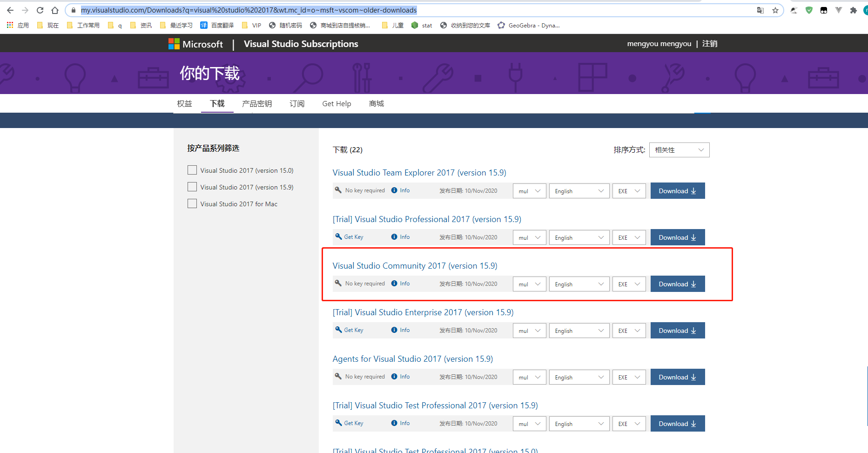This screenshot has width=868, height=453.
Task: Click the Info icon for Team Explorer 2017
Action: click(394, 190)
